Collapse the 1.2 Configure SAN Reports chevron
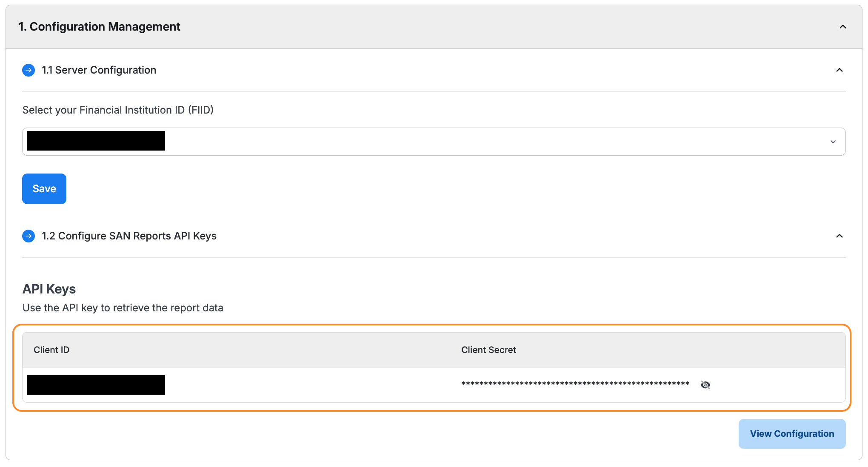 (x=839, y=236)
